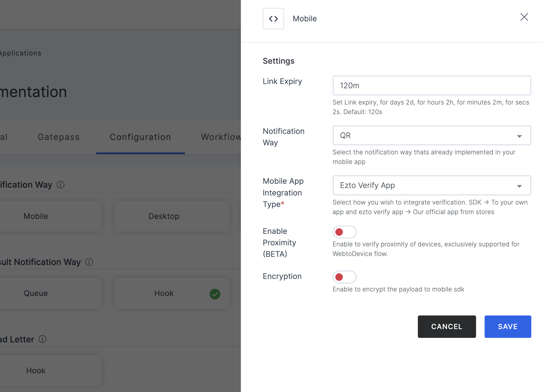Open the Mobile App Integration Type dropdown
Image resolution: width=542 pixels, height=392 pixels.
432,185
